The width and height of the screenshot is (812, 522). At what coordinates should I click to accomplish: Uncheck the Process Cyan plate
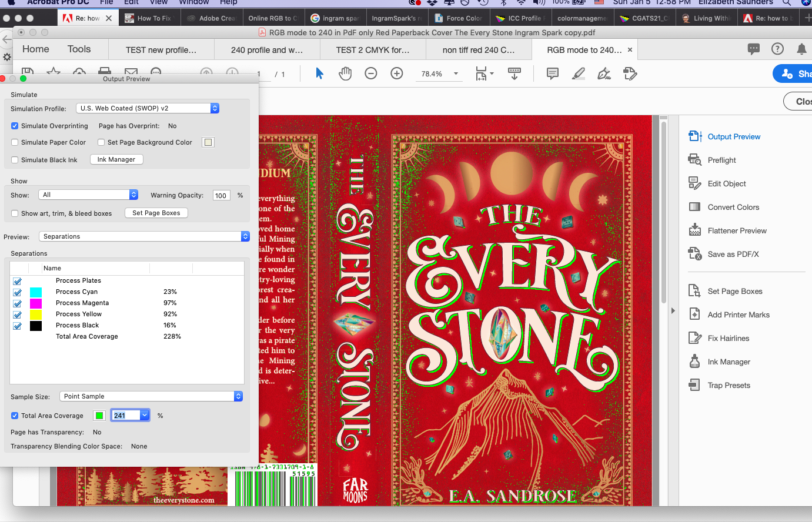(x=18, y=292)
